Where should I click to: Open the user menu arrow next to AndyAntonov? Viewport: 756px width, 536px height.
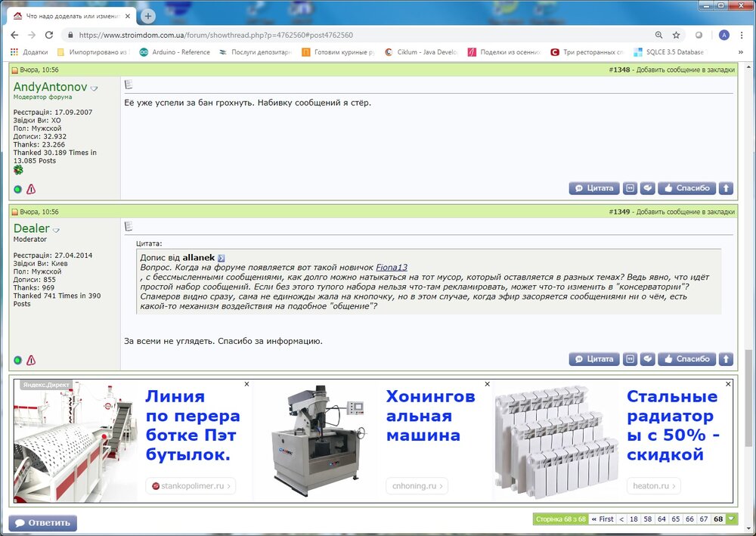pos(94,88)
